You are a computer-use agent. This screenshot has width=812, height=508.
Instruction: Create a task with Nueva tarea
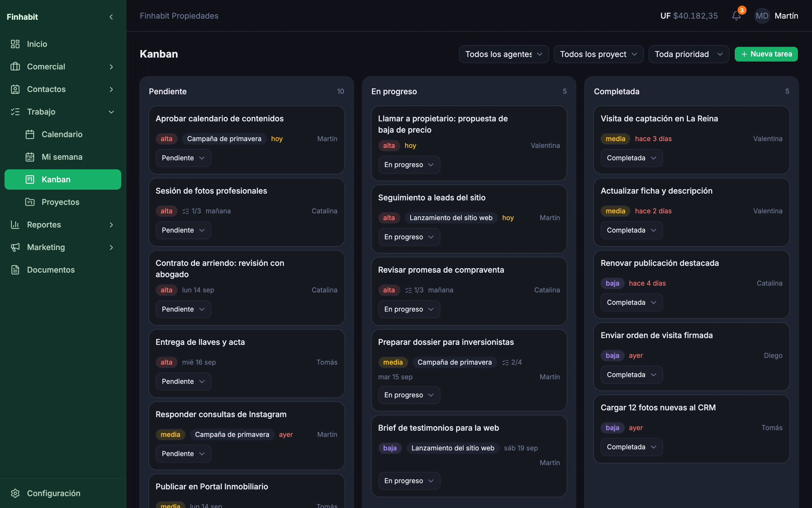tap(766, 54)
